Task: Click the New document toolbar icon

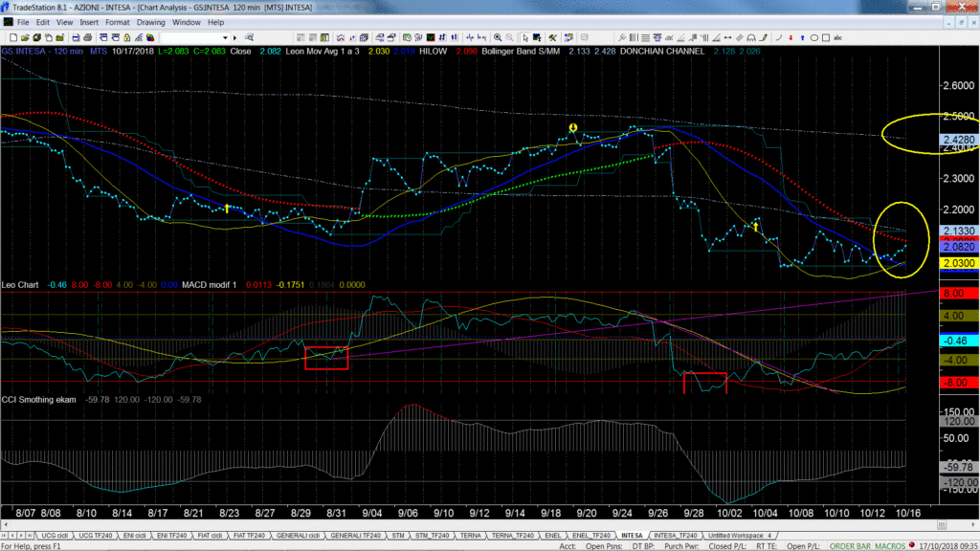Action: [x=13, y=37]
